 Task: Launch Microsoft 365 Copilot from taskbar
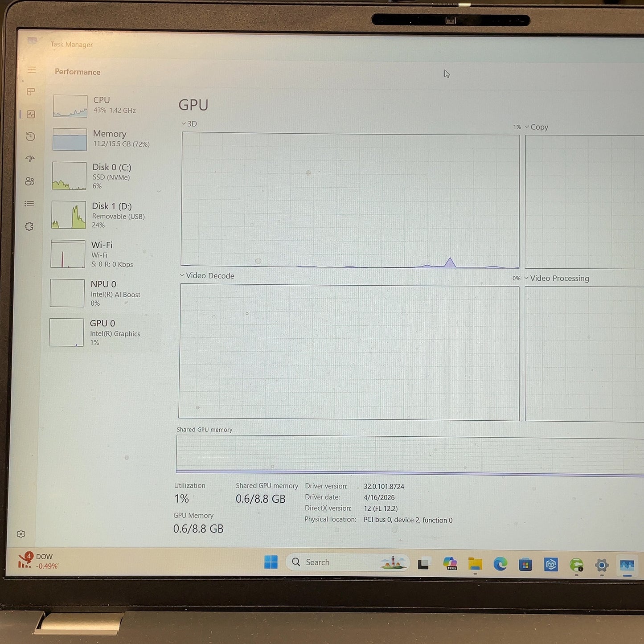click(x=450, y=564)
